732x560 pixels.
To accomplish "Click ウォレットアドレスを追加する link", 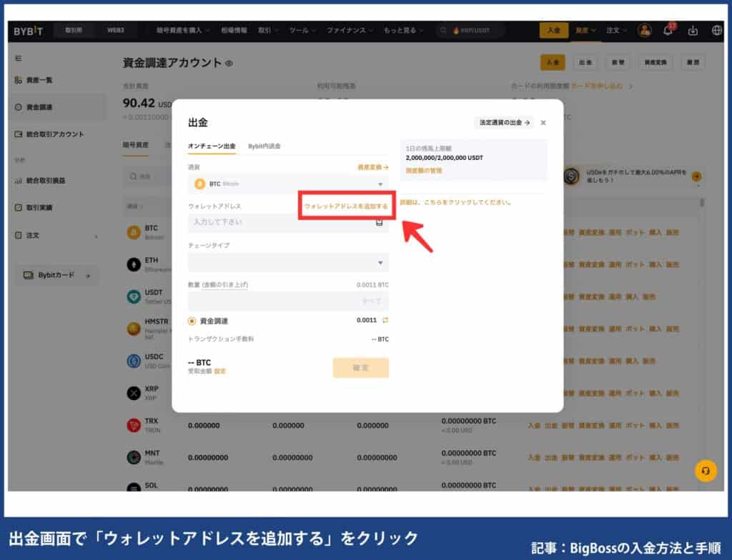I will 347,205.
